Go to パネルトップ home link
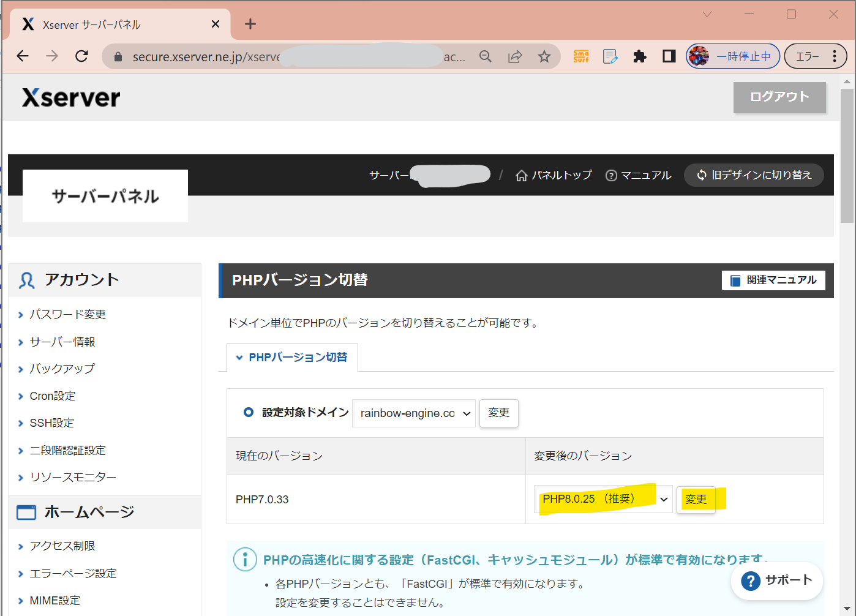This screenshot has width=856, height=616. point(554,175)
